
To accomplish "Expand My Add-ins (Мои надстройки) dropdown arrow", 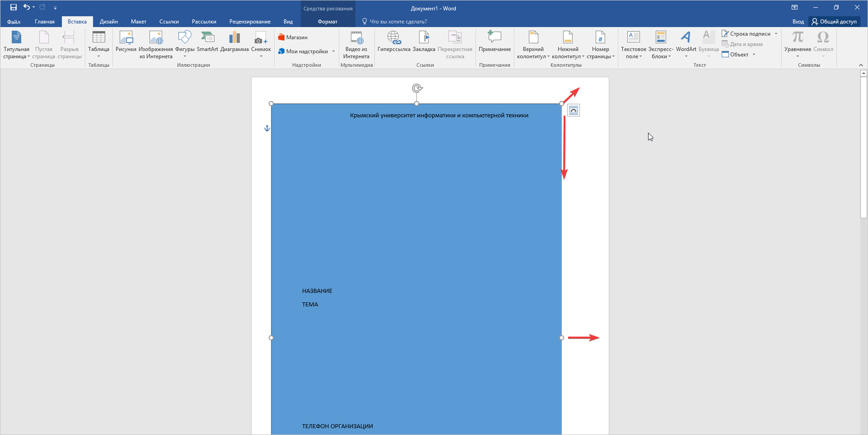I will pos(333,51).
